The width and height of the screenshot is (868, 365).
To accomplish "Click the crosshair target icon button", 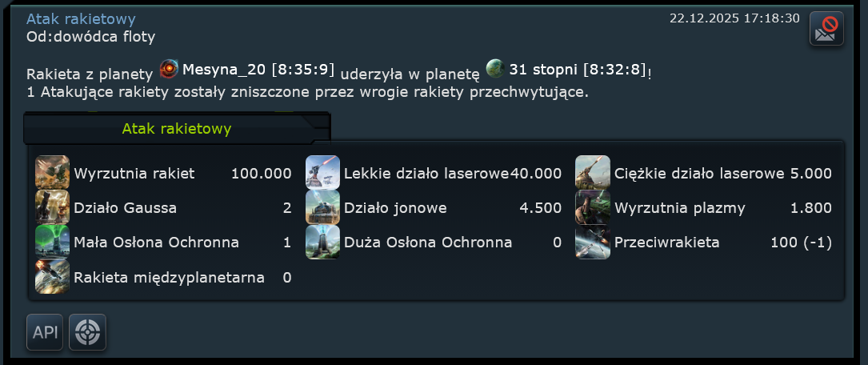I will pos(87,332).
